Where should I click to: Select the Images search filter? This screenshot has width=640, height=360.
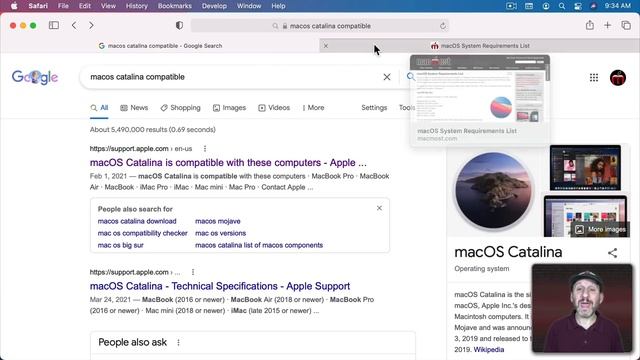pos(229,108)
